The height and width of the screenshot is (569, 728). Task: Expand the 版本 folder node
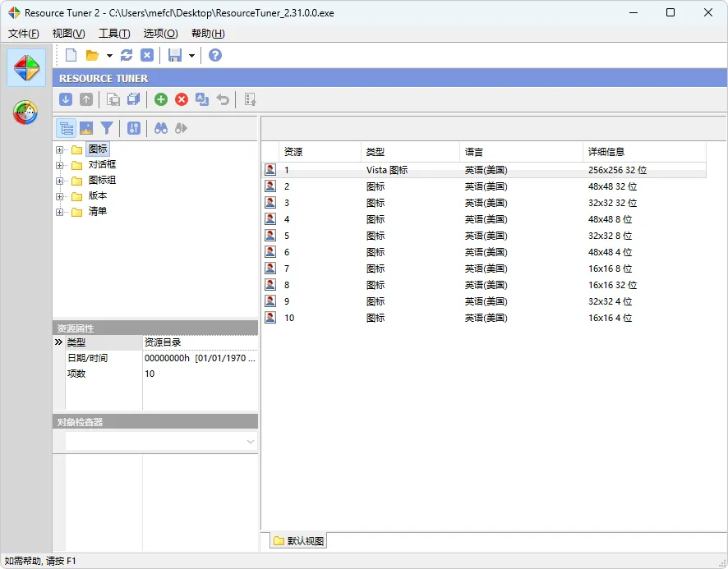(x=59, y=197)
